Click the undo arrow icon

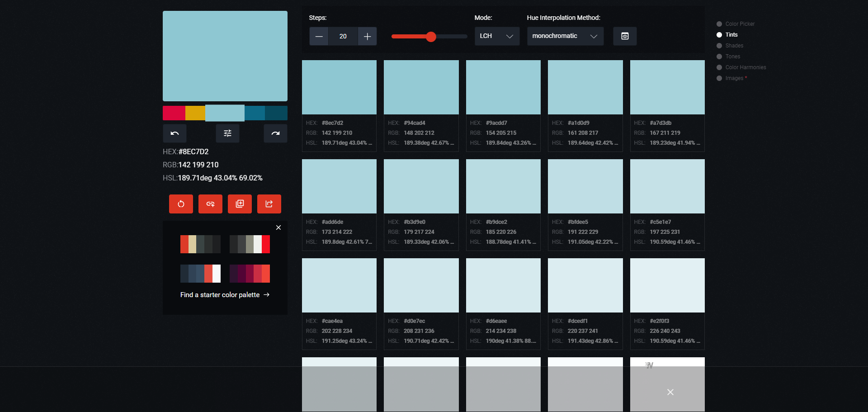coord(175,133)
